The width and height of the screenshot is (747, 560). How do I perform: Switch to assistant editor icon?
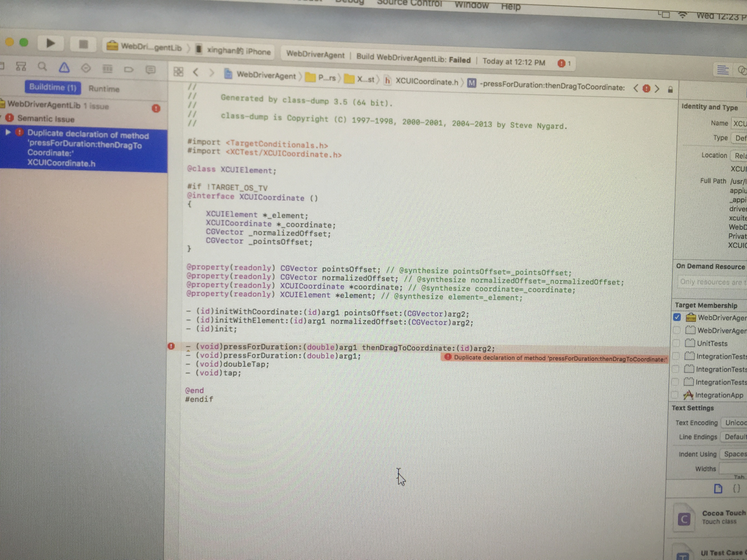point(742,70)
